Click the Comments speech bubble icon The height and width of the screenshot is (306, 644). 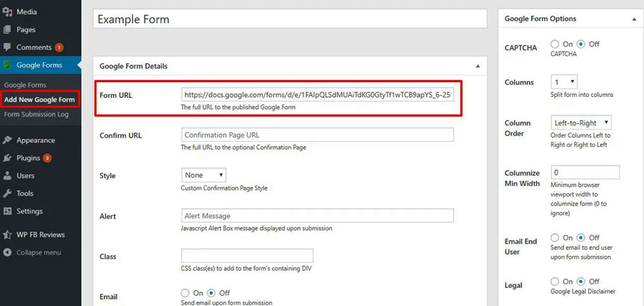point(8,48)
